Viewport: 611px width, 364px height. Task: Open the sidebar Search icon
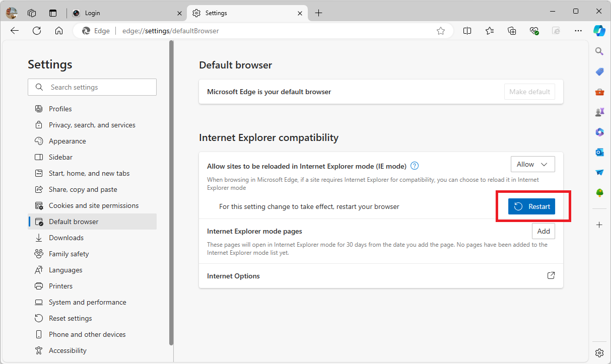pos(599,51)
